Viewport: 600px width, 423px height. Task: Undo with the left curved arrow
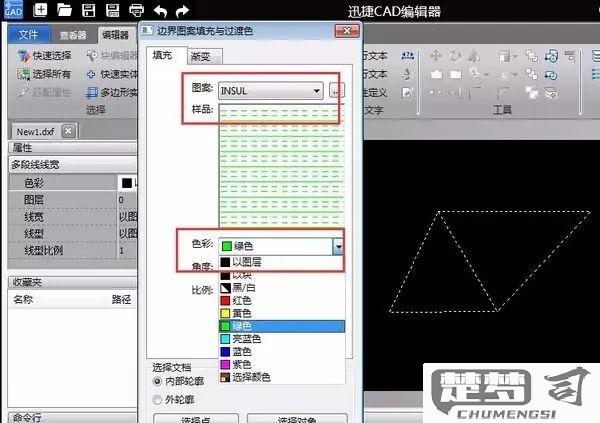pos(160,11)
